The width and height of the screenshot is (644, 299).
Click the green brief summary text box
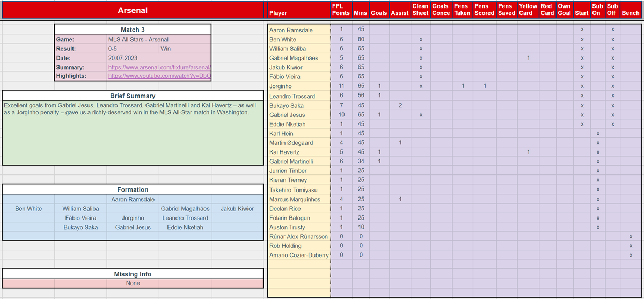point(133,133)
